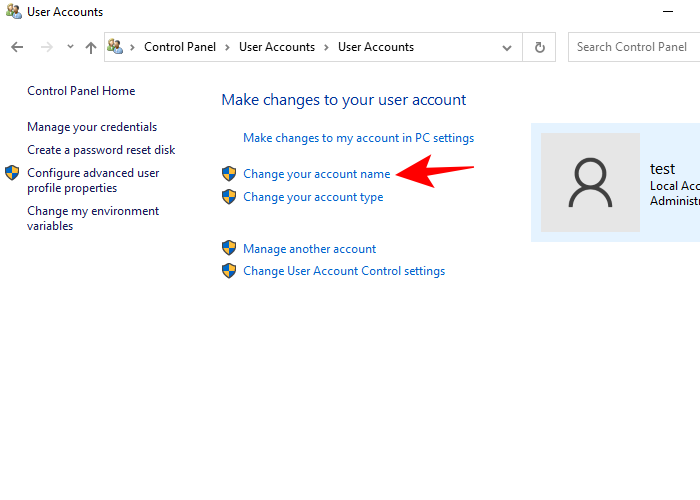Select first User Accounts breadcrumb item

(276, 47)
